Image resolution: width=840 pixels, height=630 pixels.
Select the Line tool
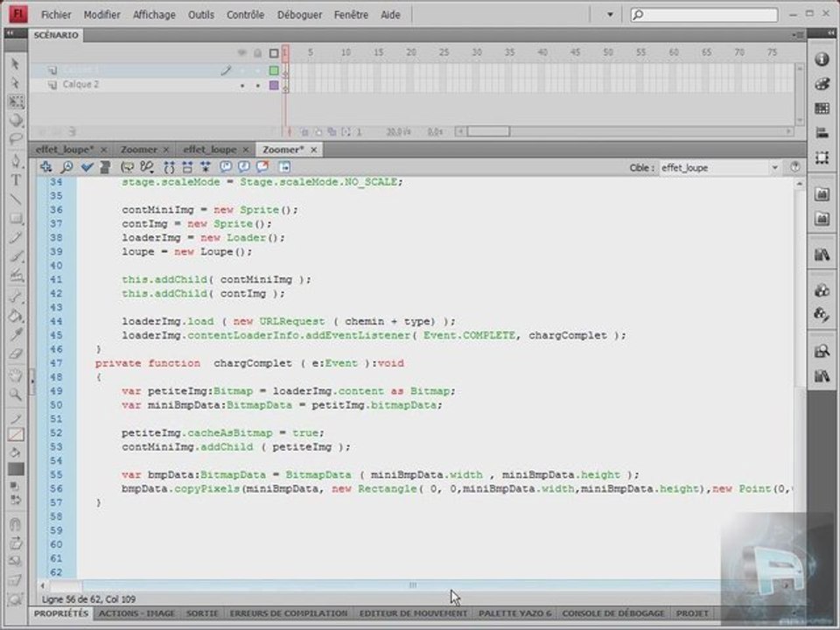click(16, 199)
